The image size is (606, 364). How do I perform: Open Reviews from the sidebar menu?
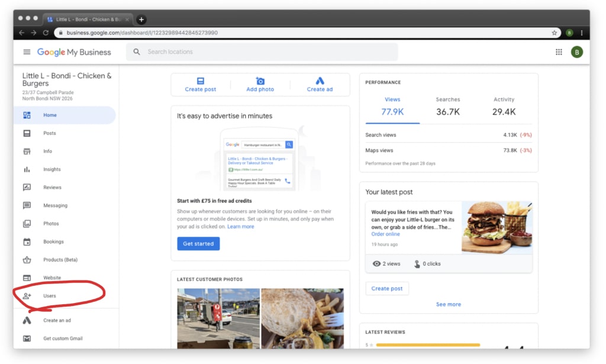click(x=52, y=188)
